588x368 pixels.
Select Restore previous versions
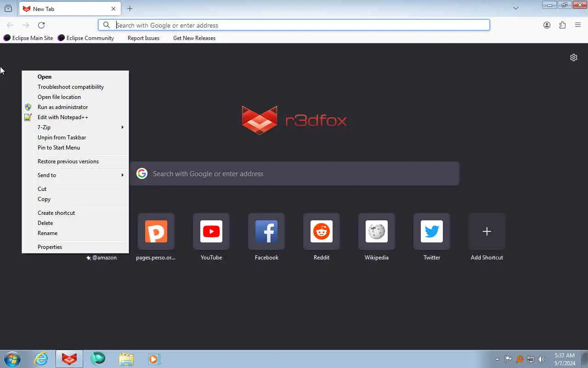coord(75,161)
